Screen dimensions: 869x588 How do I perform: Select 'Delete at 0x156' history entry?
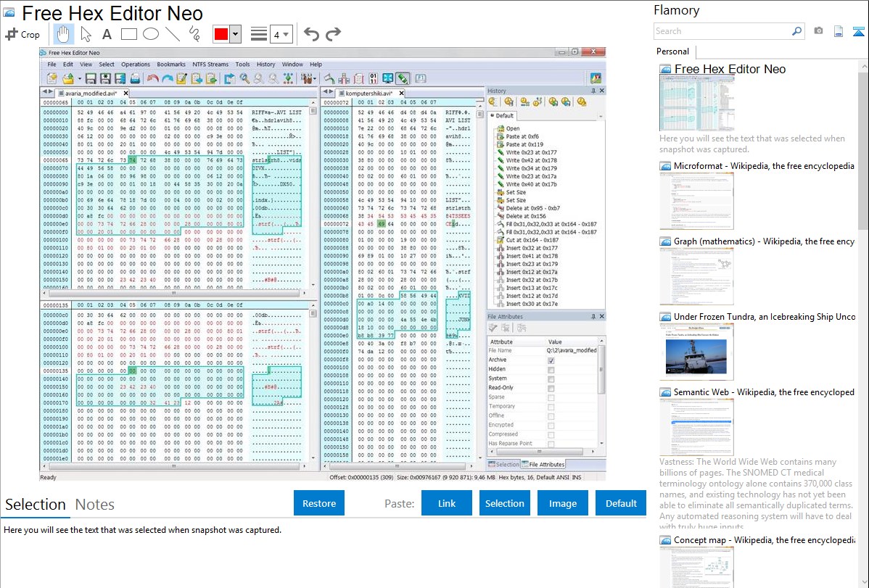pyautogui.click(x=525, y=216)
